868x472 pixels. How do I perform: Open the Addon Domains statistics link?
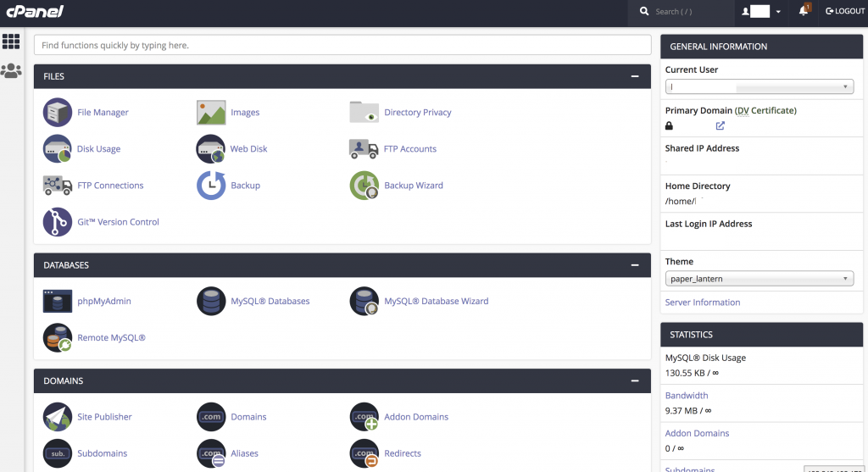(x=697, y=433)
